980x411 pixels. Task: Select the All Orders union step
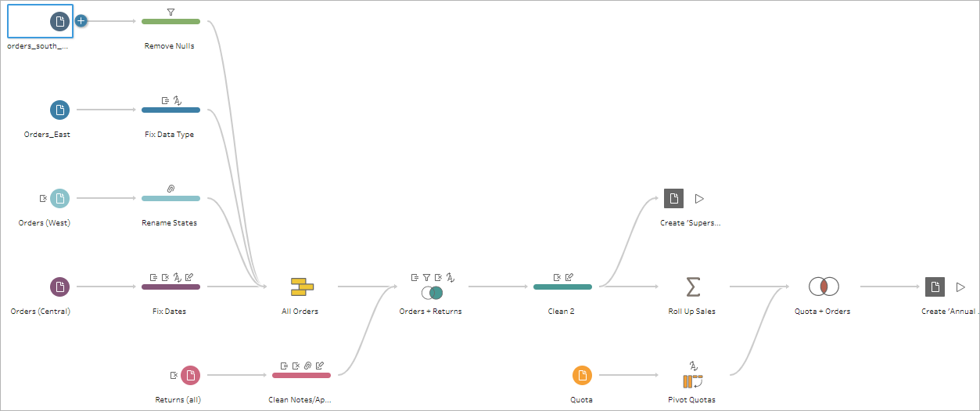(302, 287)
